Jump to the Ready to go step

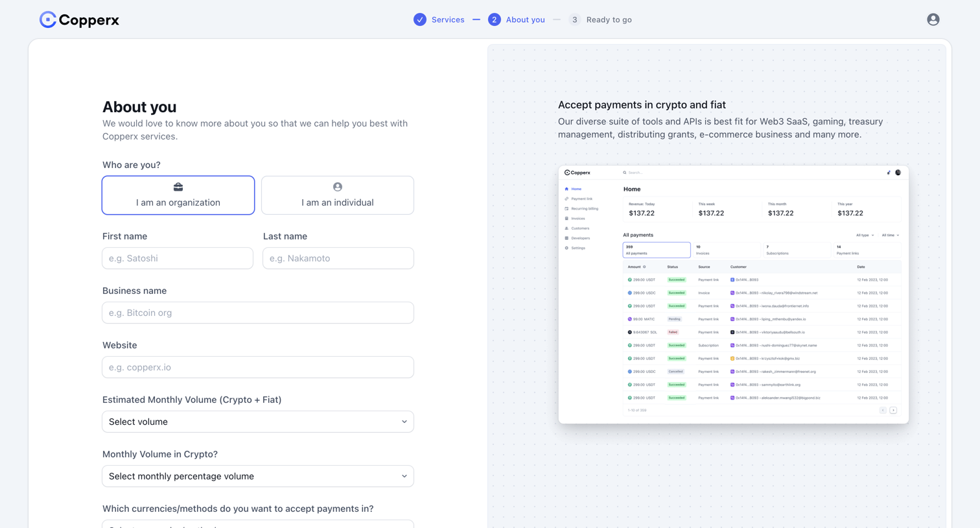click(600, 19)
